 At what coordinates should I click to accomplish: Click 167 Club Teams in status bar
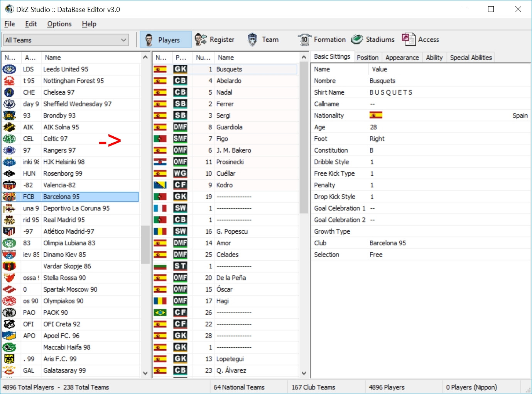click(x=314, y=387)
